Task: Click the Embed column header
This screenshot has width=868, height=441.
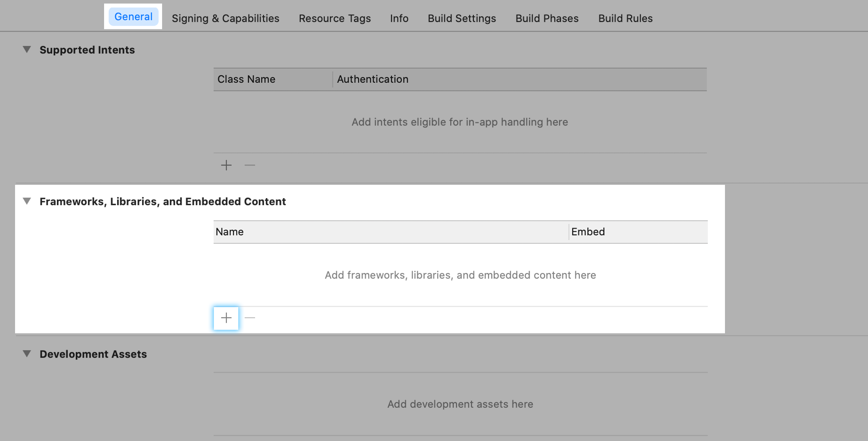Action: [x=588, y=232]
